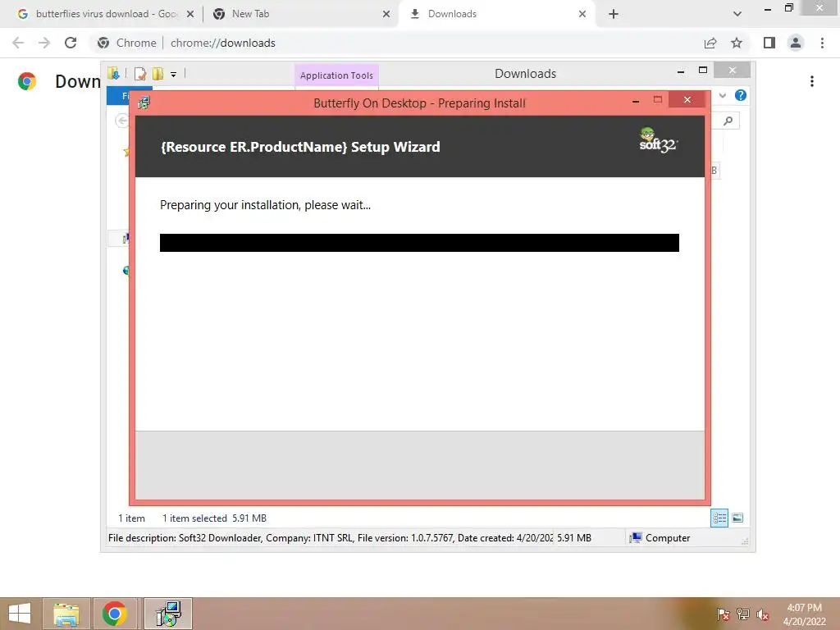Reload the Chrome page
The width and height of the screenshot is (840, 630).
(x=71, y=43)
